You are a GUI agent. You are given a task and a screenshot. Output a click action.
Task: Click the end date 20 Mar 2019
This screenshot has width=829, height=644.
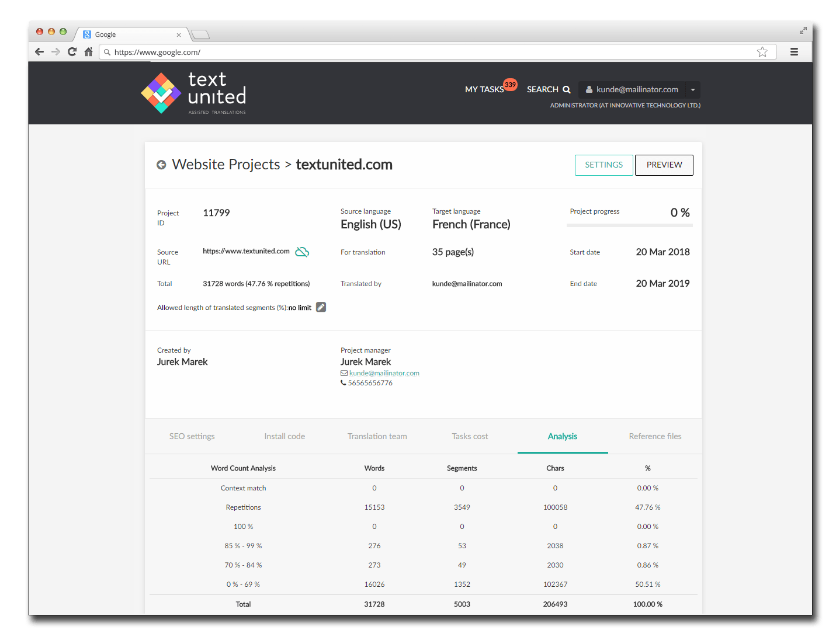point(662,284)
